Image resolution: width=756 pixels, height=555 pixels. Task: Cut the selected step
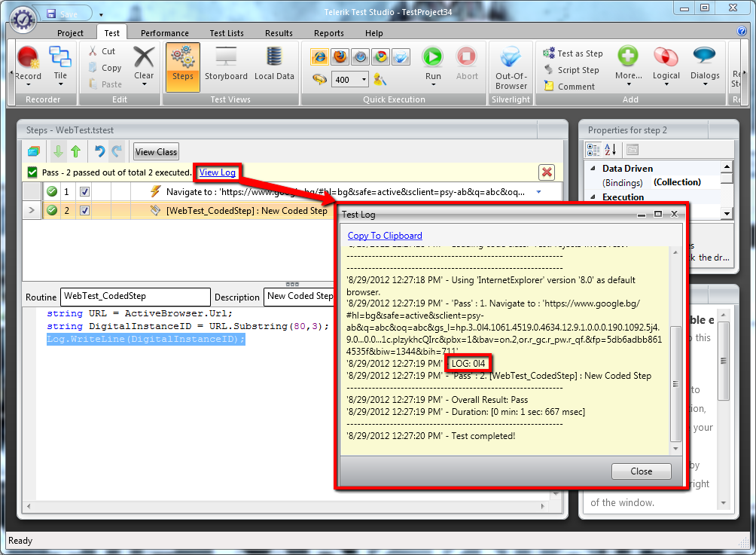(102, 51)
